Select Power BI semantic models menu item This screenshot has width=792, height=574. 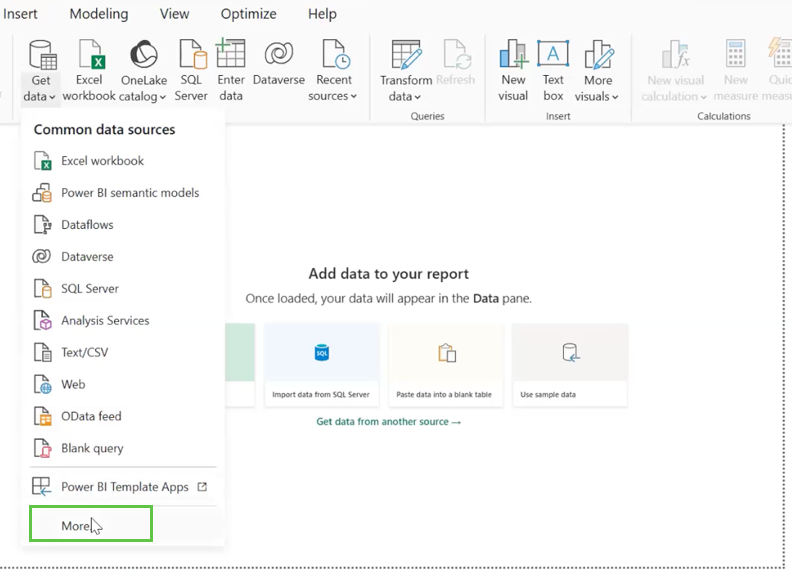tap(123, 193)
